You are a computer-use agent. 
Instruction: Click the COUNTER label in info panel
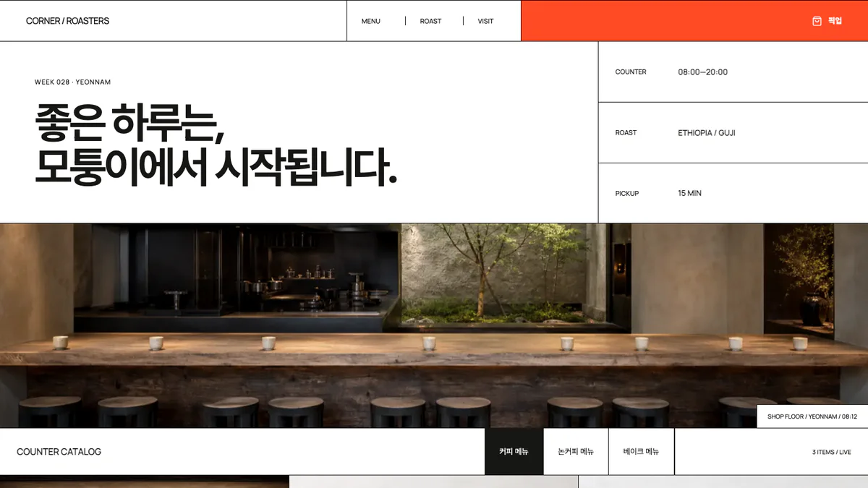(631, 72)
